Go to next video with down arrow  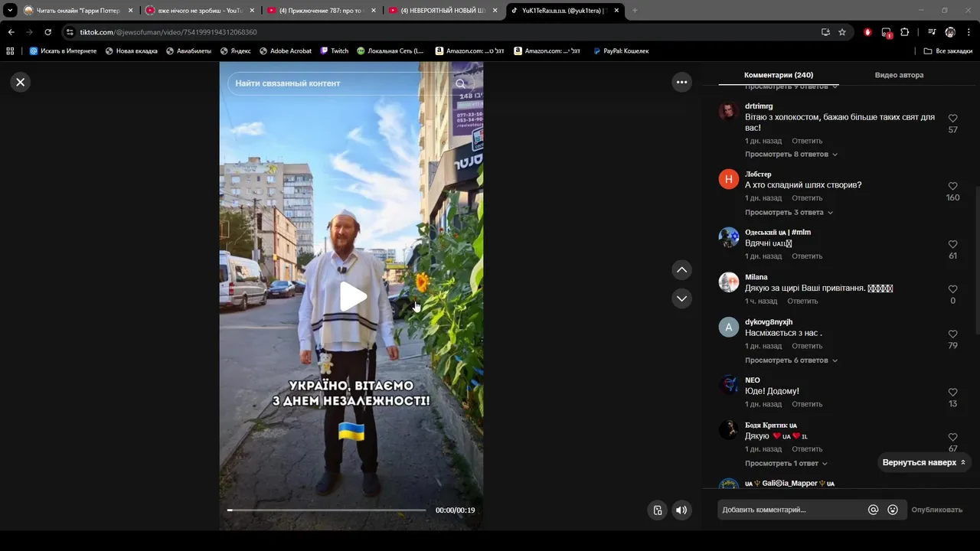681,298
